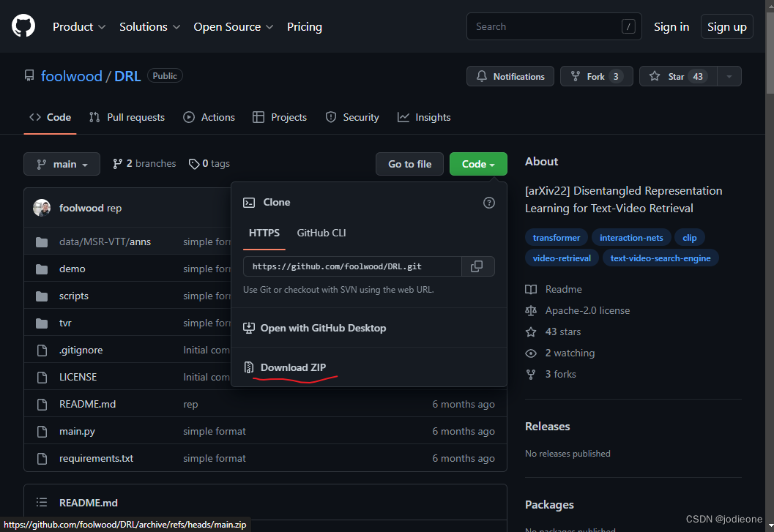The height and width of the screenshot is (532, 774).
Task: Switch to the Actions tab
Action: click(209, 118)
